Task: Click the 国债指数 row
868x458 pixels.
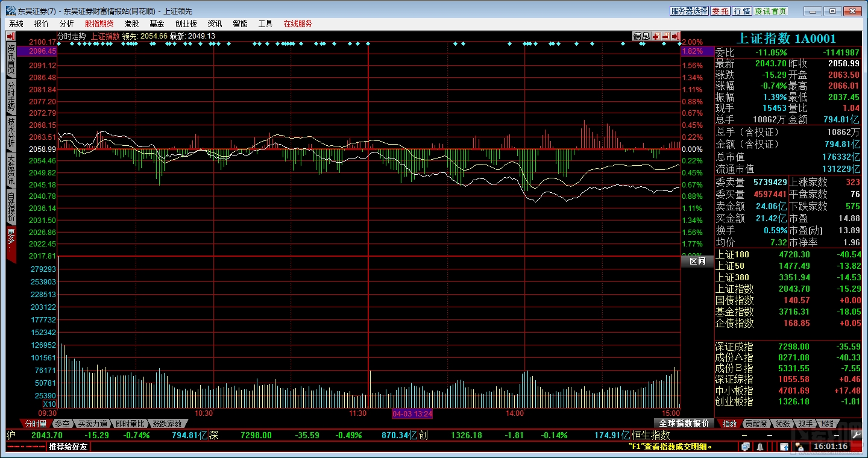Action: click(788, 300)
